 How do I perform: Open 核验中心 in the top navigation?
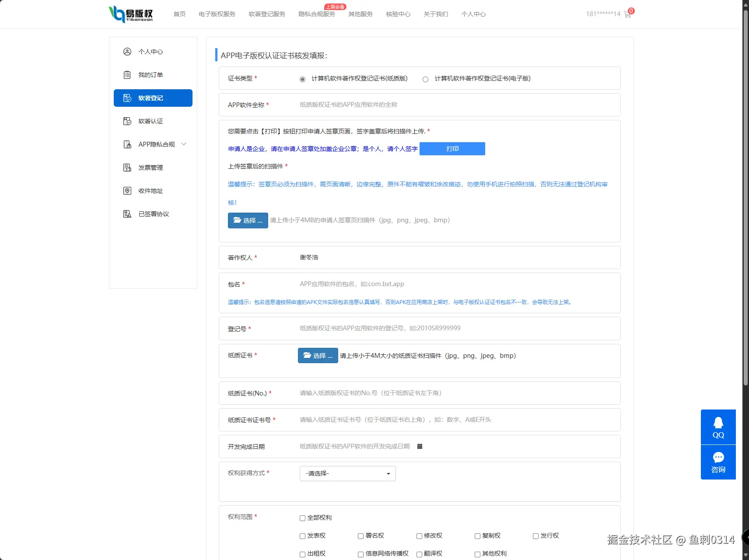398,14
